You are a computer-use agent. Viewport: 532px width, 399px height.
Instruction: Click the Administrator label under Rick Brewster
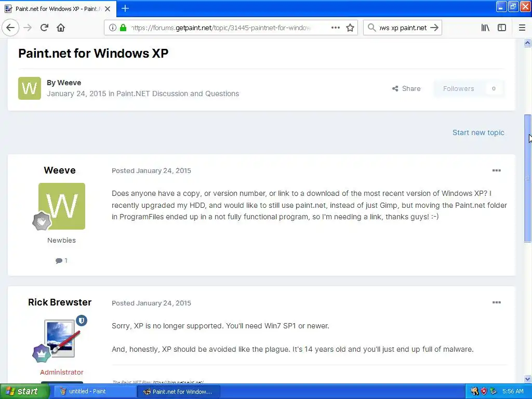62,372
